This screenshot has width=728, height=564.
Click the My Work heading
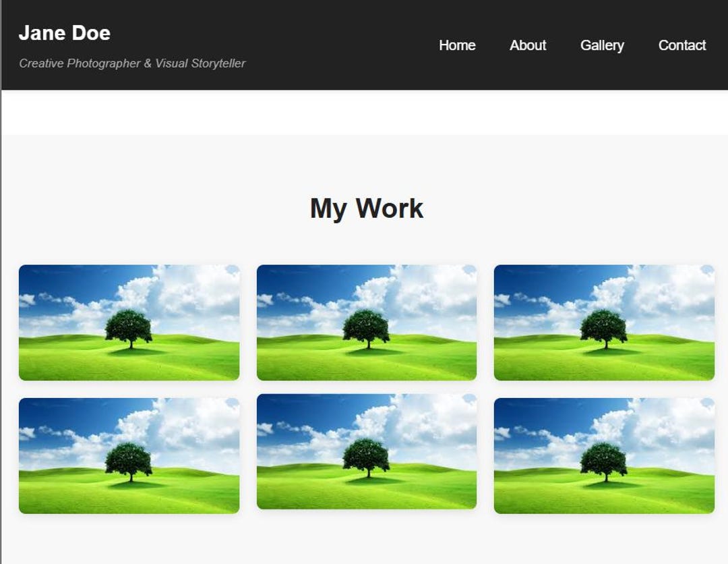(x=366, y=208)
